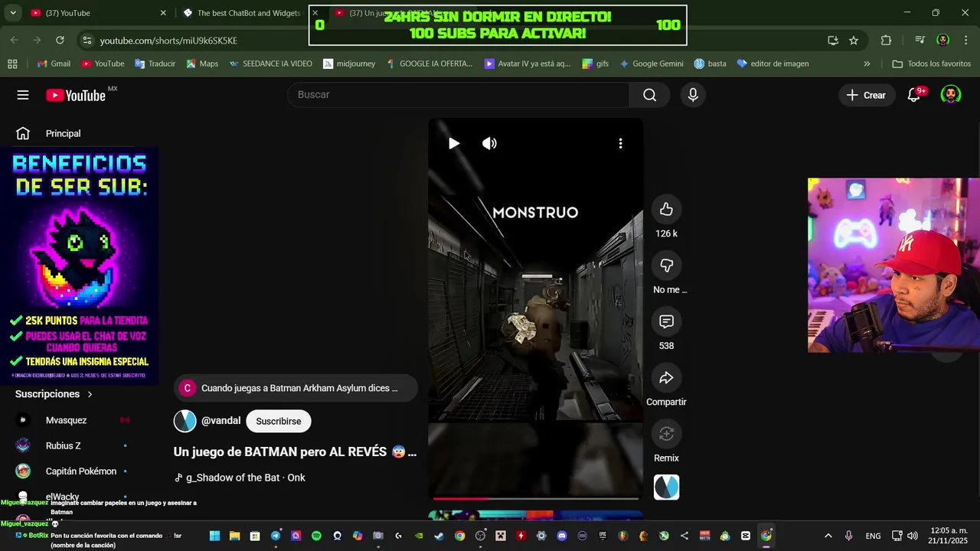Like the Short with thumbs up
This screenshot has width=980, height=551.
point(666,210)
